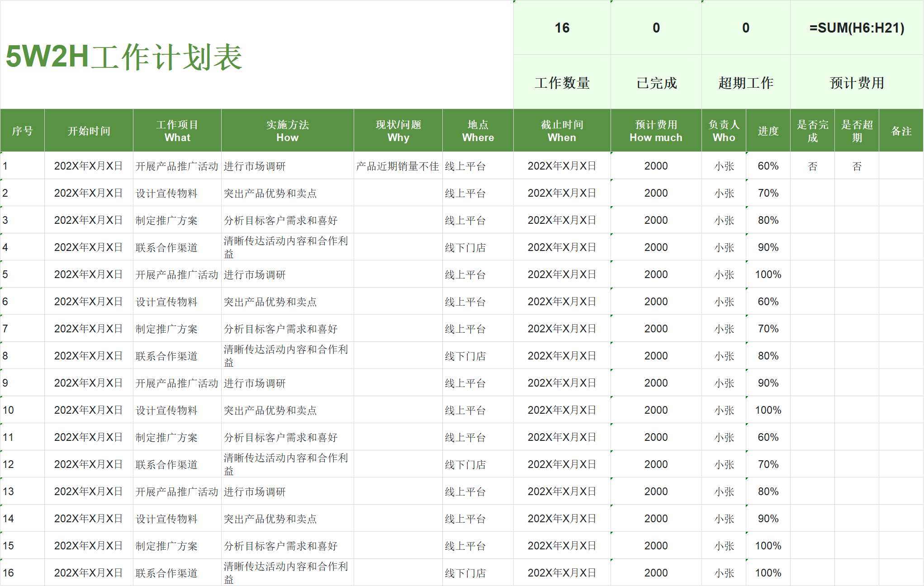This screenshot has height=586, width=924.
Task: Click the 产品近期销量不佳 problem cell
Action: (397, 166)
